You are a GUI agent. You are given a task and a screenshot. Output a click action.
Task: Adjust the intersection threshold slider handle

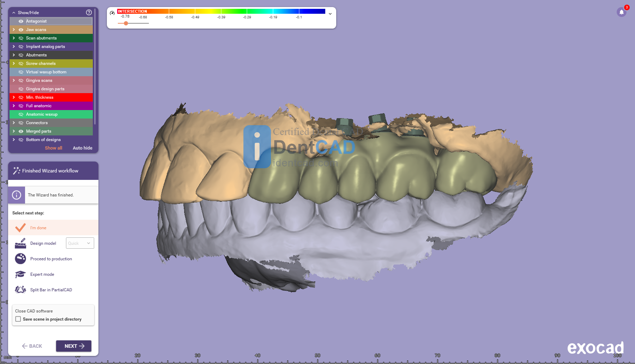[x=126, y=23]
